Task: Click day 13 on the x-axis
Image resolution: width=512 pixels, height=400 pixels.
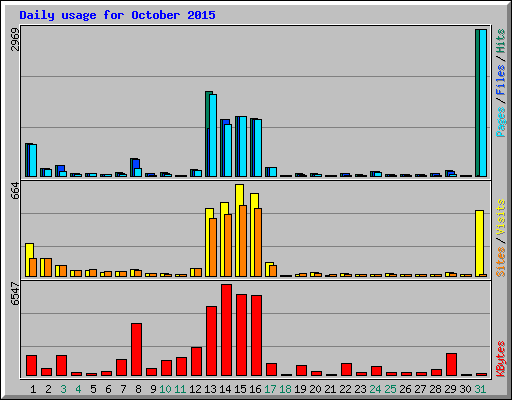Action: [210, 389]
